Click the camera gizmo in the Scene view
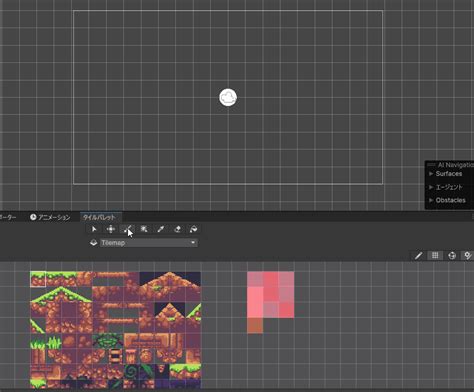Screen dimensions: 474x392 click(228, 97)
